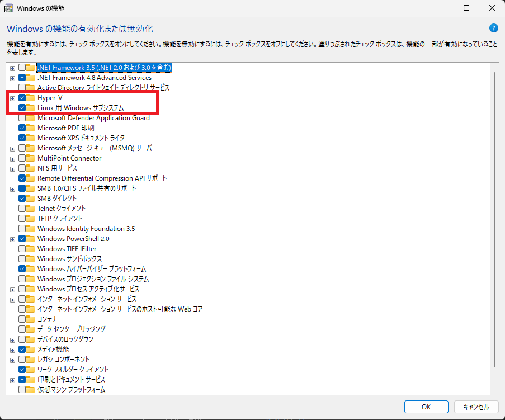Click the Windows の機能 title bar icon

(9, 8)
